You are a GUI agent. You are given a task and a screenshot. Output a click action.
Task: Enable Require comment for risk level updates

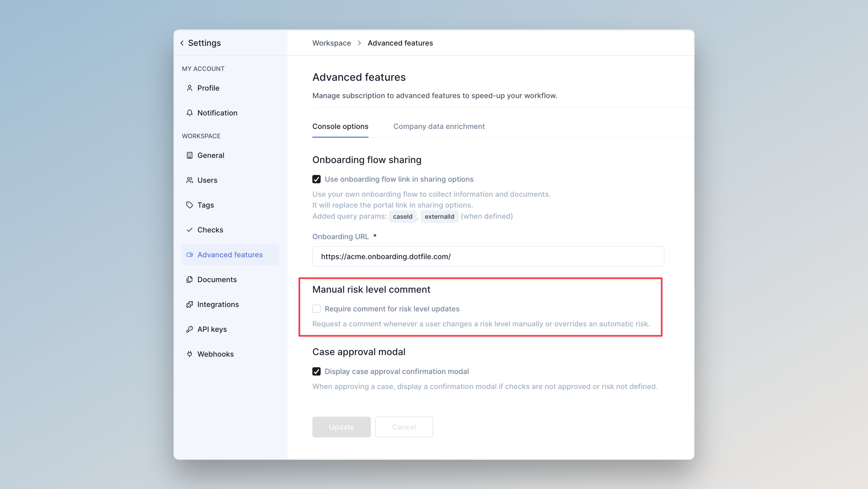[x=316, y=309]
